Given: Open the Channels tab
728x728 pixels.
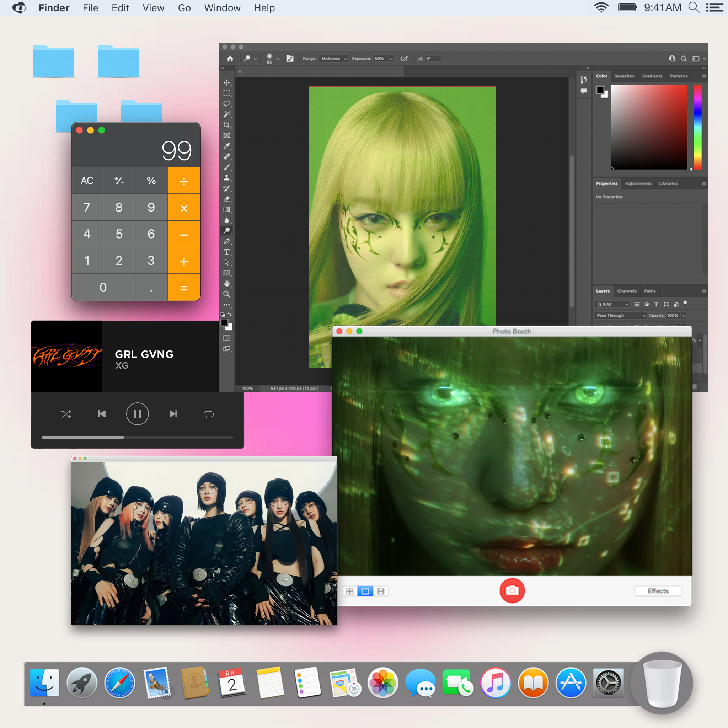Looking at the screenshot, I should (626, 291).
